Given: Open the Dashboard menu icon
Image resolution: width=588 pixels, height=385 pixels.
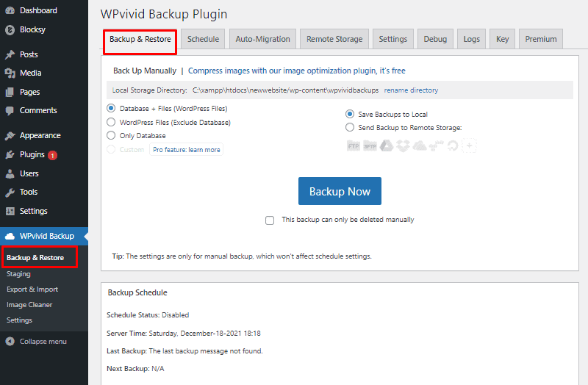Looking at the screenshot, I should [10, 10].
